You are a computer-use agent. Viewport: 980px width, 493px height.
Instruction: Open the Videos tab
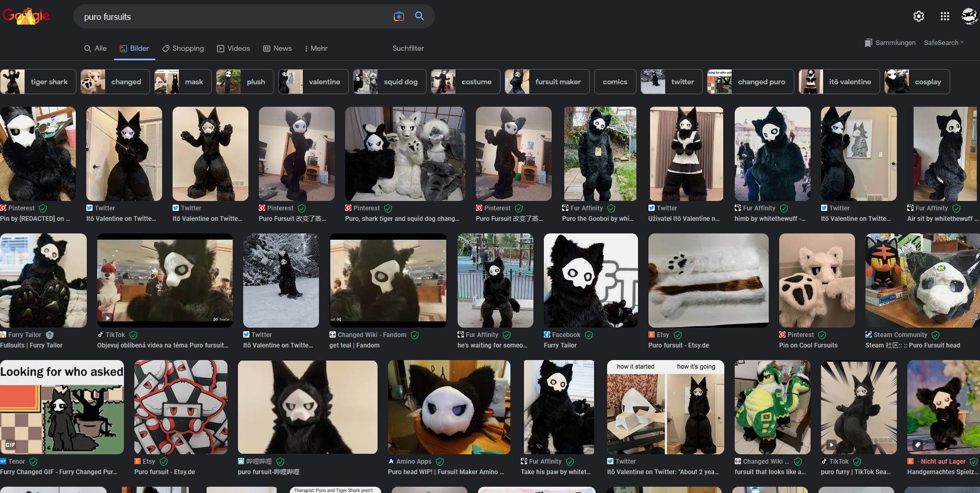(x=234, y=48)
